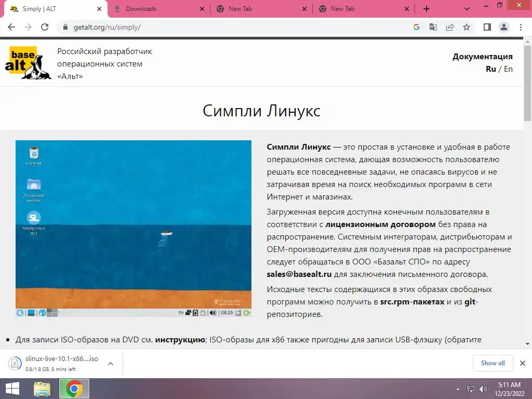Viewport: 532px width, 399px height.
Task: Click the sales@basealt.ru email link
Action: [299, 274]
